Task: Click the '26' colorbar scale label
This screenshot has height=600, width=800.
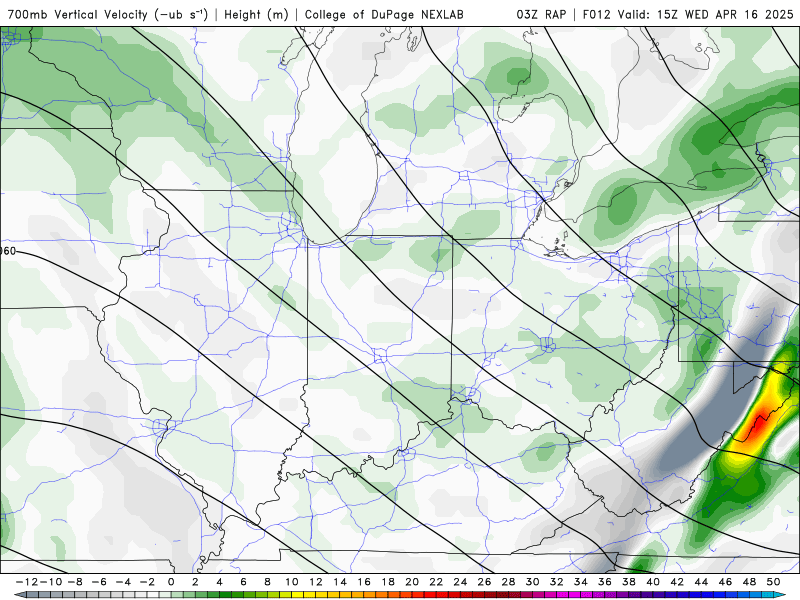Action: (x=484, y=582)
